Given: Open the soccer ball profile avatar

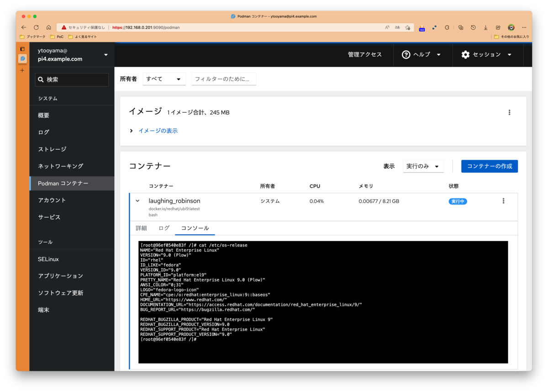Looking at the screenshot, I should [511, 27].
